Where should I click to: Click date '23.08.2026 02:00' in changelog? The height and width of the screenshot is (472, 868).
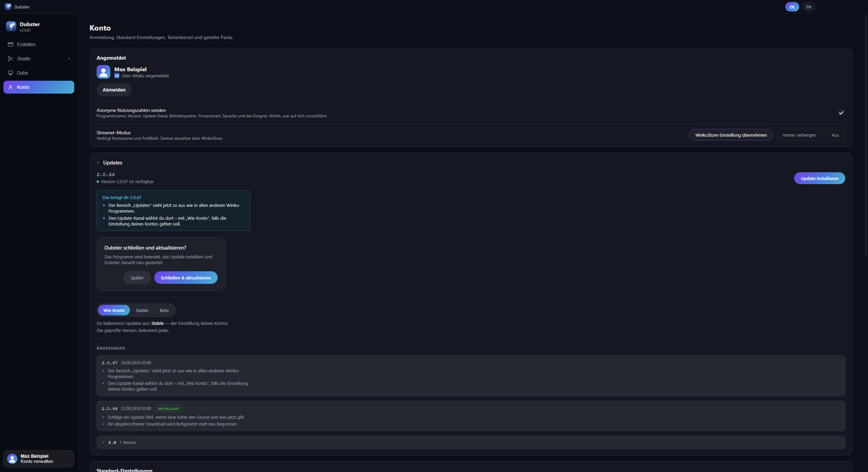click(x=136, y=409)
